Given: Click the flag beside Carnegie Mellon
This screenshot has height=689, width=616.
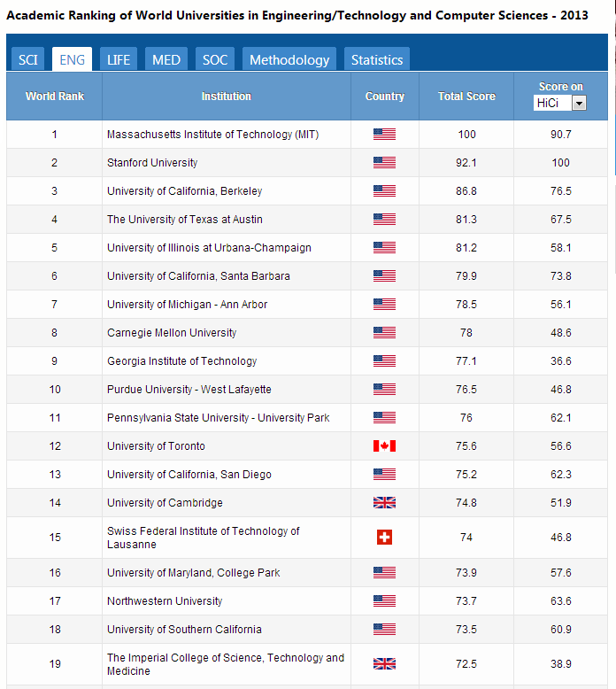Looking at the screenshot, I should point(385,333).
